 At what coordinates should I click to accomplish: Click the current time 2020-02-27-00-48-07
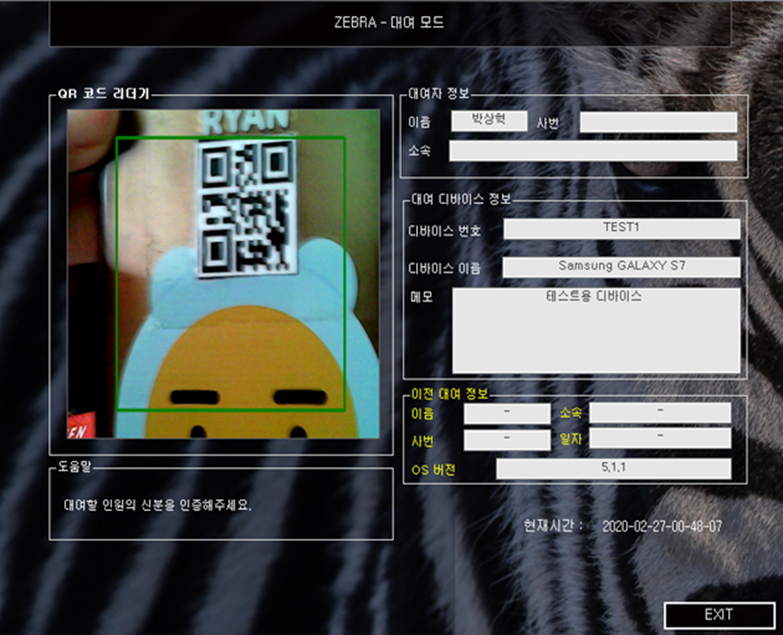(x=662, y=526)
